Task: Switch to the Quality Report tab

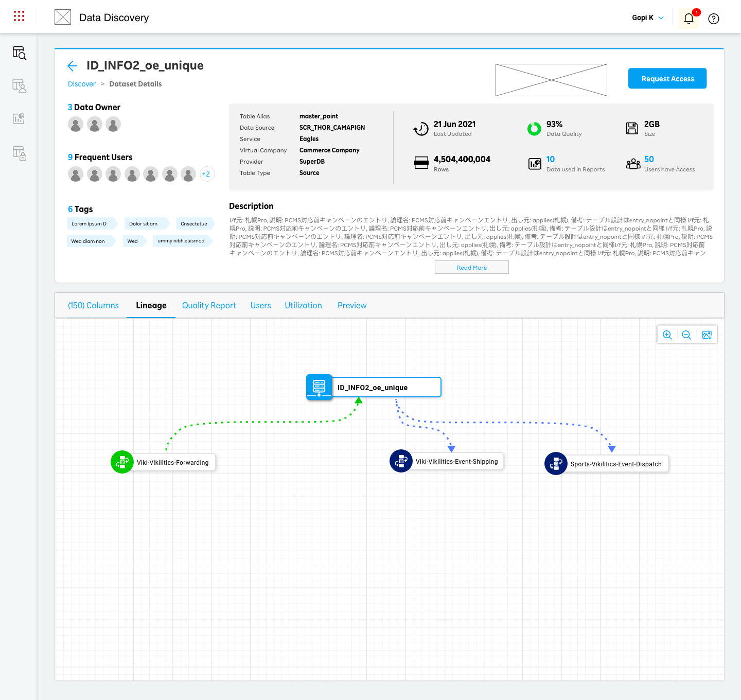Action: pos(209,306)
